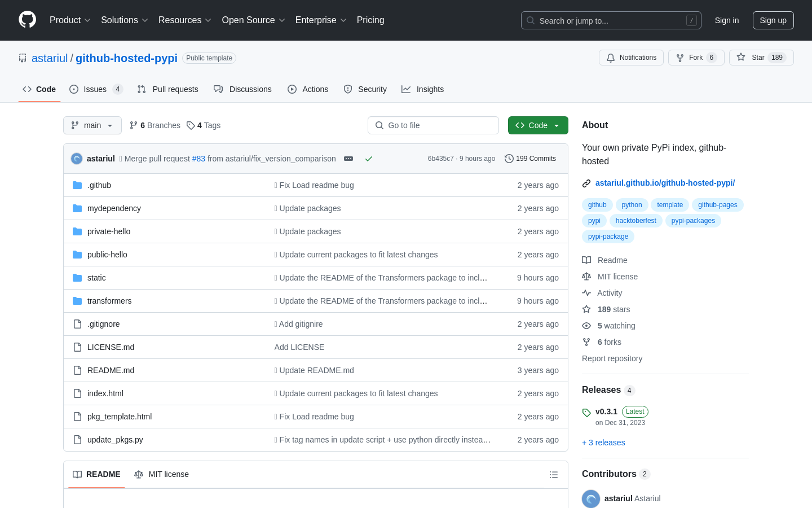Go to the Pricing page
812x508 pixels.
click(x=370, y=20)
